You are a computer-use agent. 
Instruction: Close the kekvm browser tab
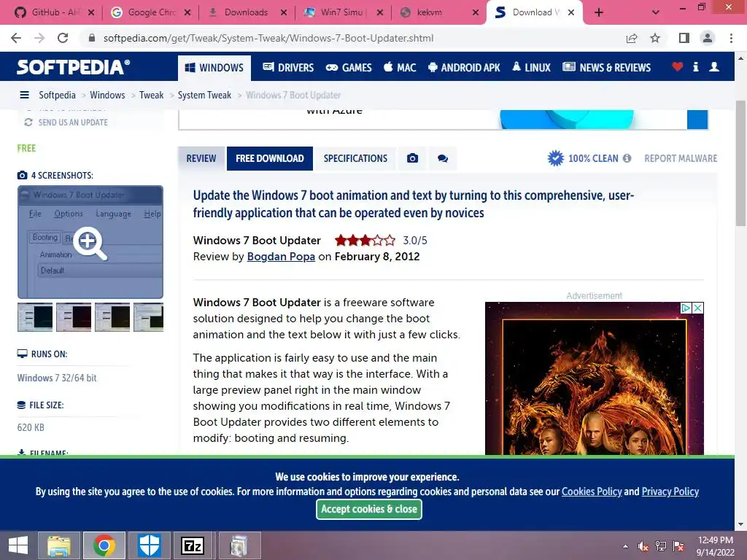point(475,12)
